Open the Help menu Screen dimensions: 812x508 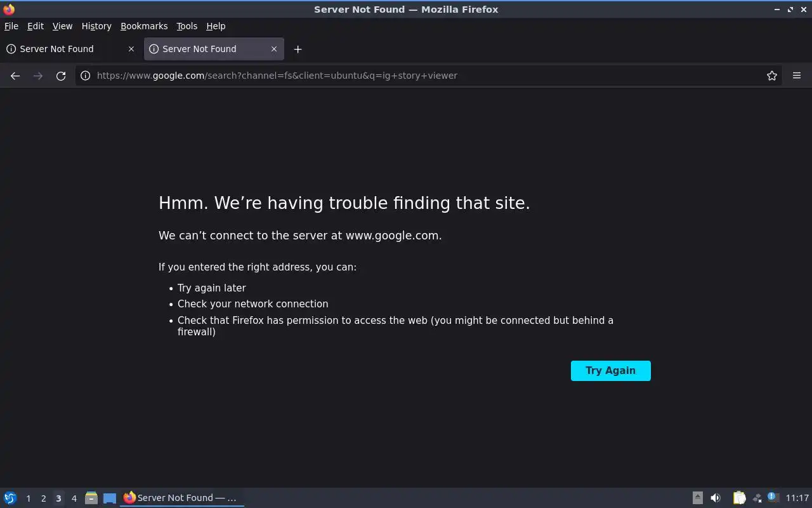(x=216, y=26)
